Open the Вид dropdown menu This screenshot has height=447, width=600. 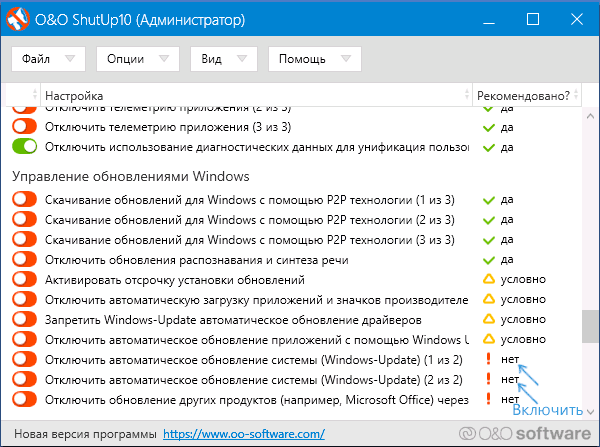click(x=224, y=59)
